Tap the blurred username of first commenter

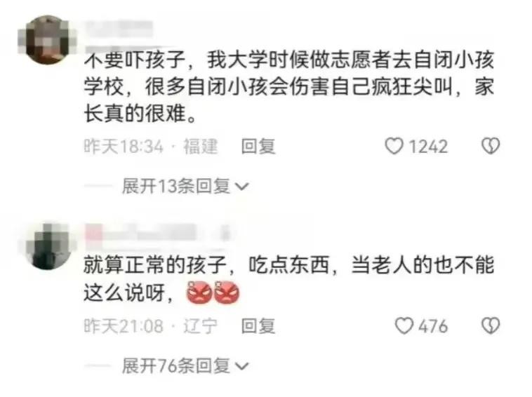click(119, 29)
